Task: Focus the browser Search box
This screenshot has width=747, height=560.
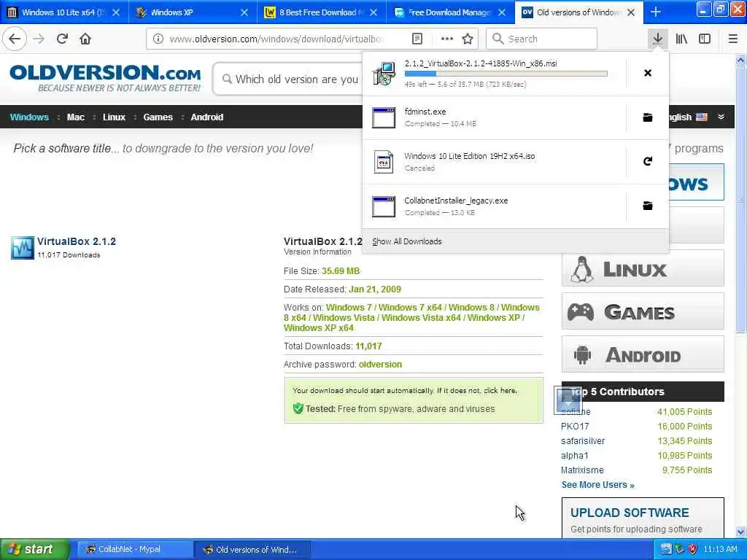Action: click(x=542, y=39)
